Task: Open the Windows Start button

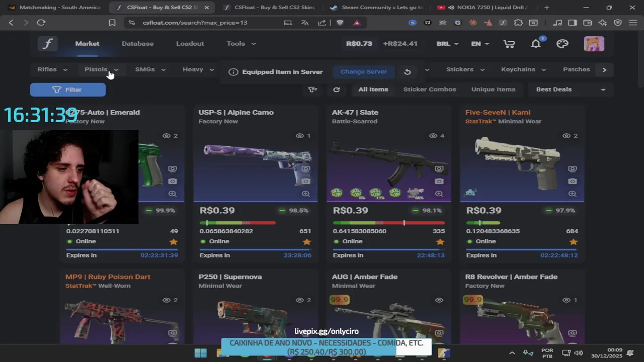Action: [x=200, y=353]
